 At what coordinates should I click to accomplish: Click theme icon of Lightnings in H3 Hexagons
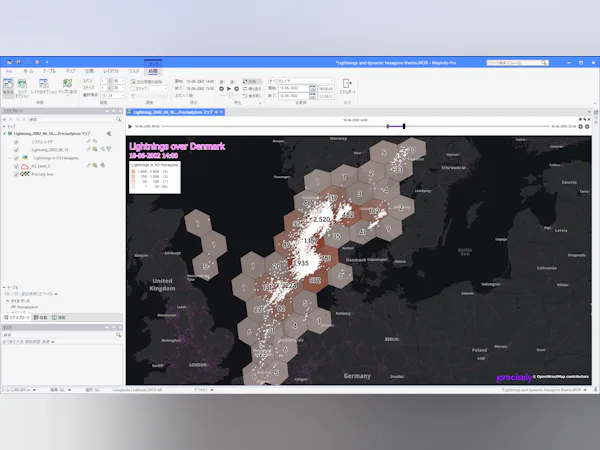25,158
